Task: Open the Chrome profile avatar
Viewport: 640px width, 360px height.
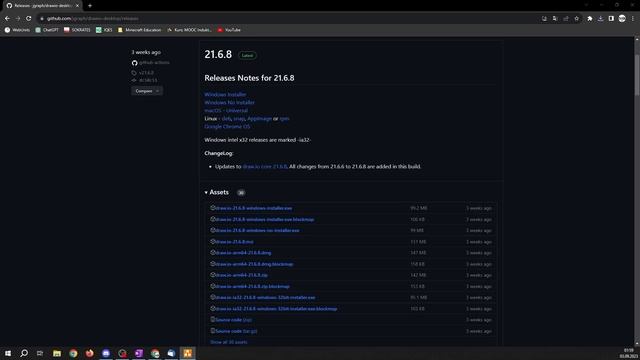Action: (622, 18)
